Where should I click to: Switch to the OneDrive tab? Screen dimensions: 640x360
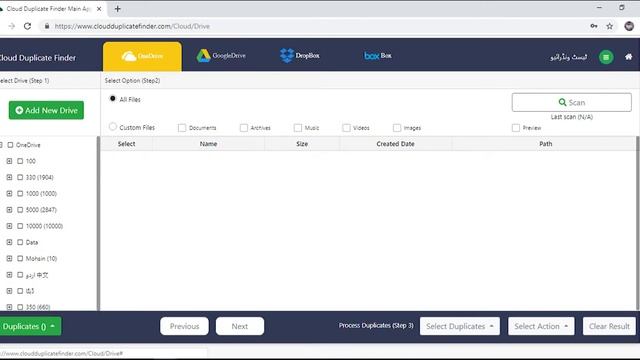point(142,56)
